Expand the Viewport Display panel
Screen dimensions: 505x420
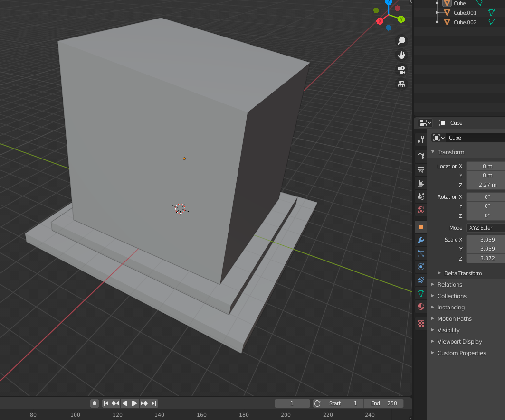pos(433,342)
